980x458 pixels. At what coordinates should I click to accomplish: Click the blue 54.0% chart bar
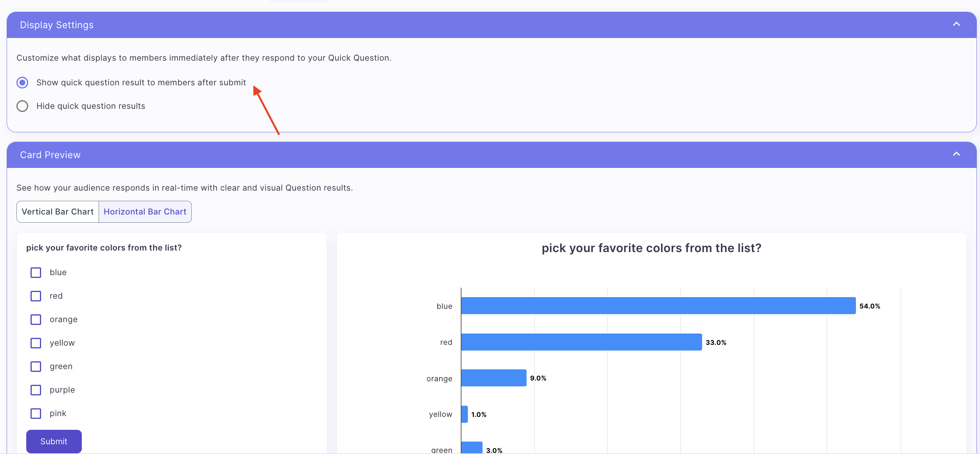tap(658, 306)
